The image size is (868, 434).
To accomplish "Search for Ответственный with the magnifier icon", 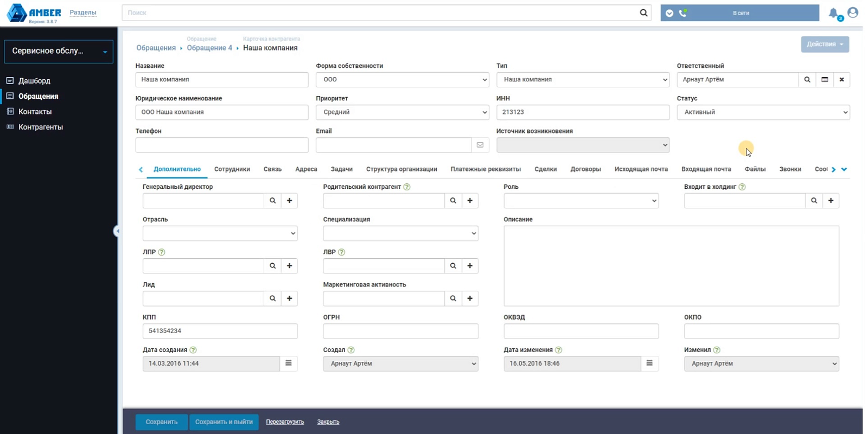I will 807,80.
